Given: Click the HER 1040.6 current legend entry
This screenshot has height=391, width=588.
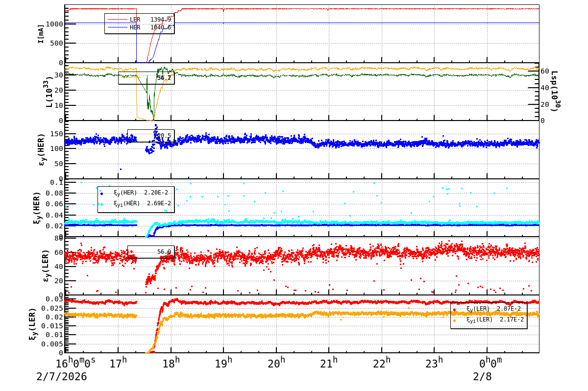Looking at the screenshot, I should coord(140,27).
